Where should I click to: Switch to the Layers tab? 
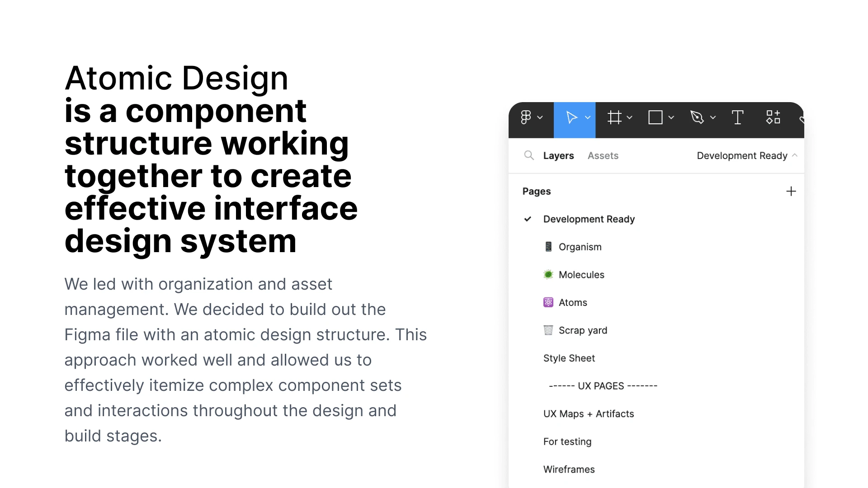(558, 155)
